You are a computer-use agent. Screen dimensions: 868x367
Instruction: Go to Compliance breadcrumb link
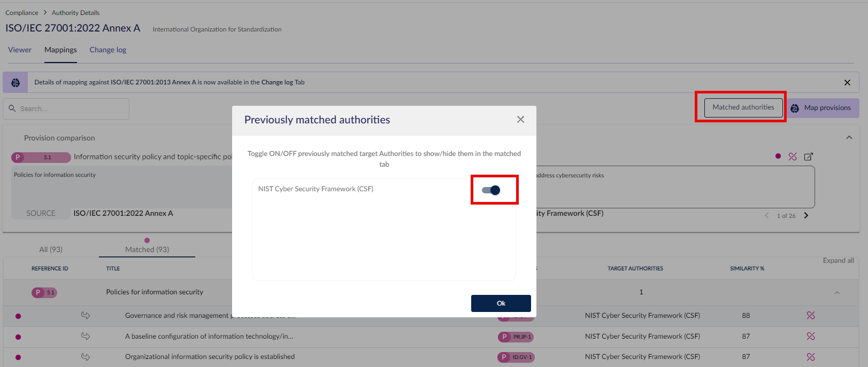click(22, 13)
